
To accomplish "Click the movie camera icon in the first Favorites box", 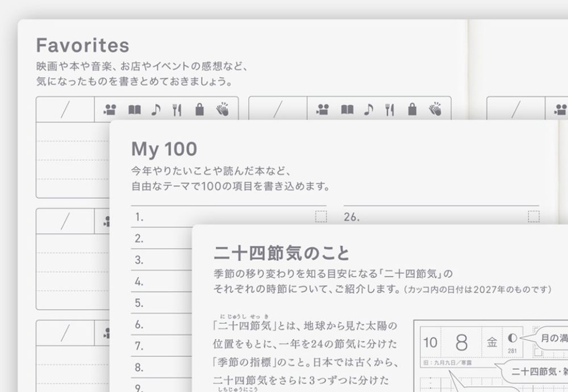I will click(110, 110).
